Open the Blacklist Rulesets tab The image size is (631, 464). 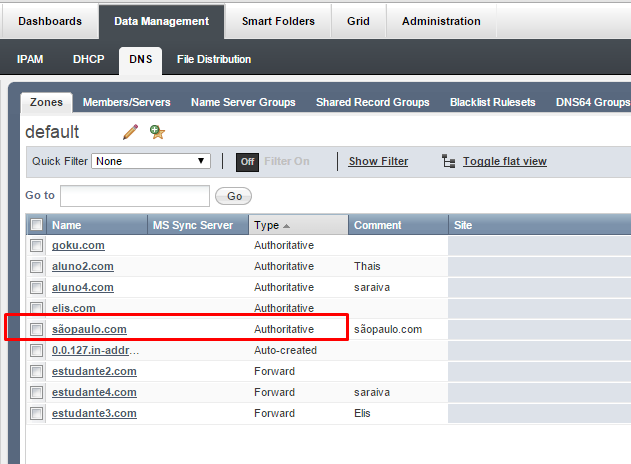point(493,102)
